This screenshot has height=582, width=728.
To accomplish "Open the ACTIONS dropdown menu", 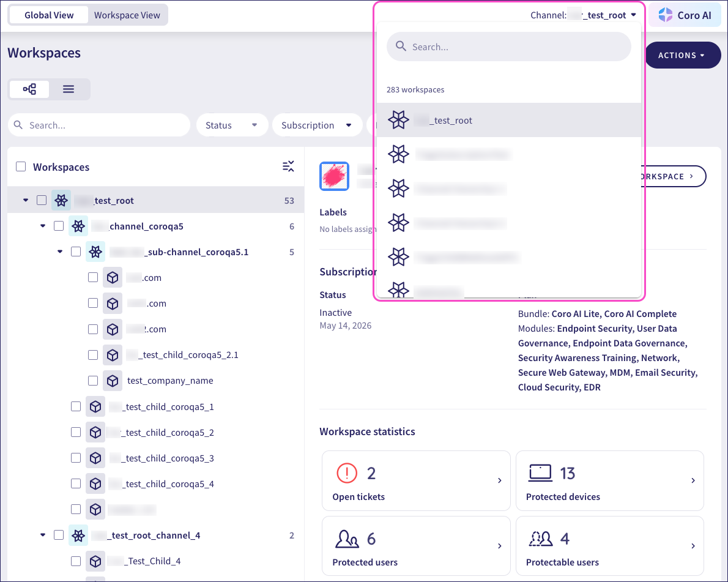I will tap(683, 55).
